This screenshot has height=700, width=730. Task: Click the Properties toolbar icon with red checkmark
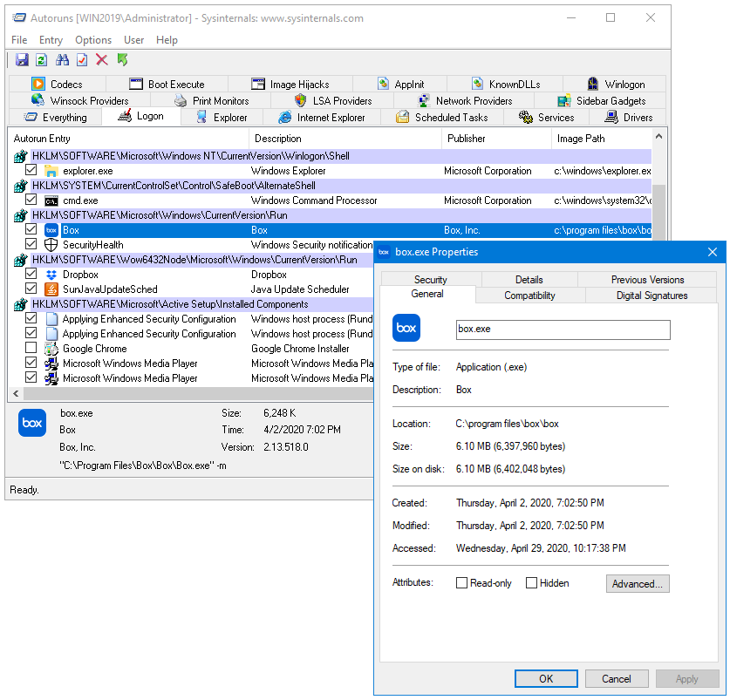pyautogui.click(x=82, y=59)
